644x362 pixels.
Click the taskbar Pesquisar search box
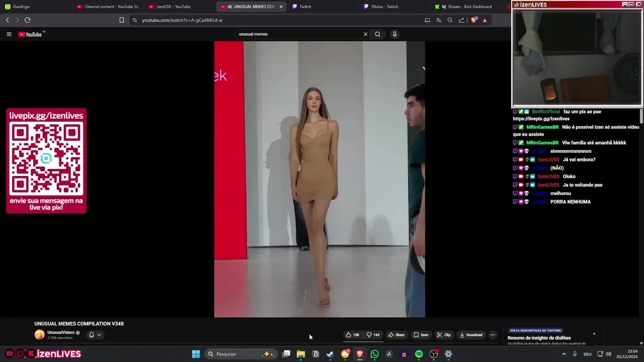[240, 354]
